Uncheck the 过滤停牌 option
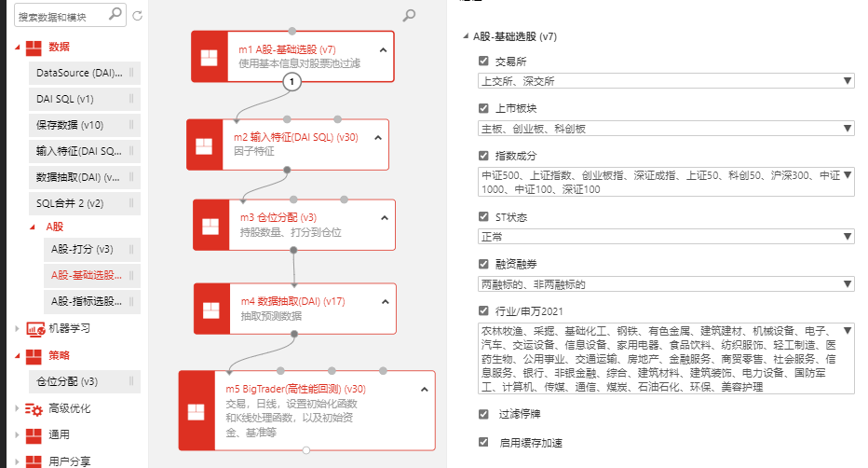The height and width of the screenshot is (468, 868). 483,414
